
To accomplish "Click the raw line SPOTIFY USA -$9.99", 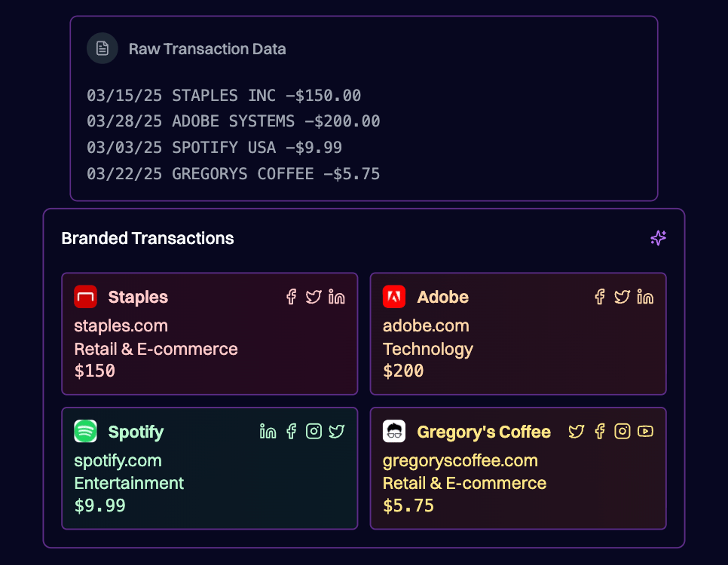I will click(x=215, y=148).
